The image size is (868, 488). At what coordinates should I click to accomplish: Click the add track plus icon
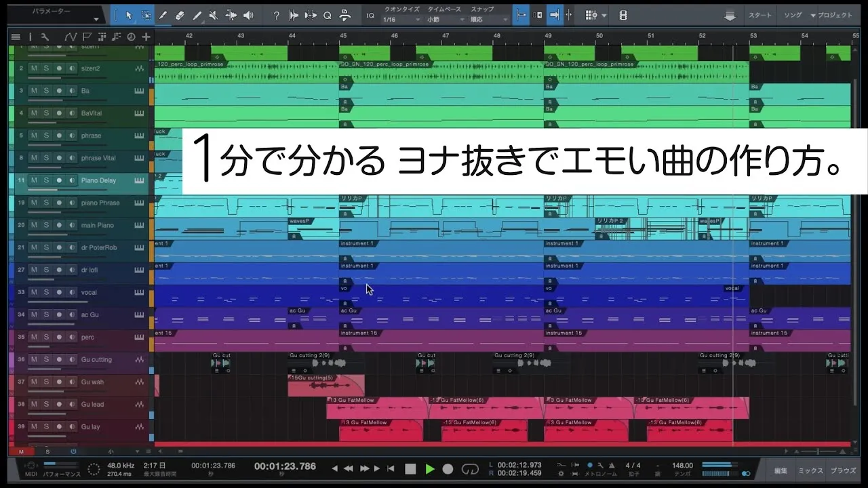pos(146,37)
